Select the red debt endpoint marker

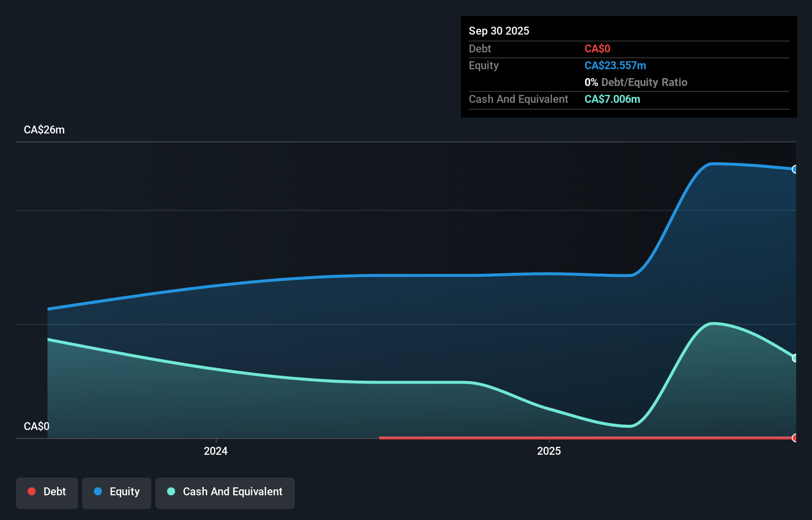pyautogui.click(x=795, y=437)
